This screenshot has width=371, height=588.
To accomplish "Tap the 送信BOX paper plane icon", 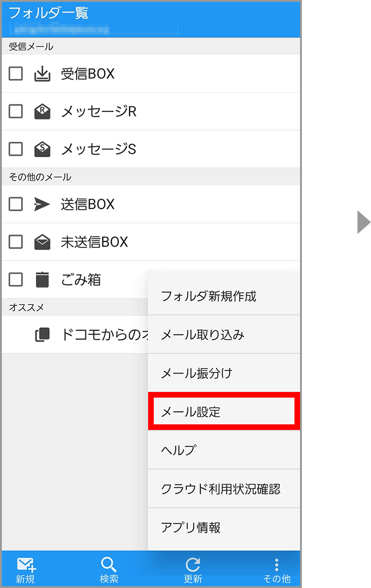I will point(42,204).
